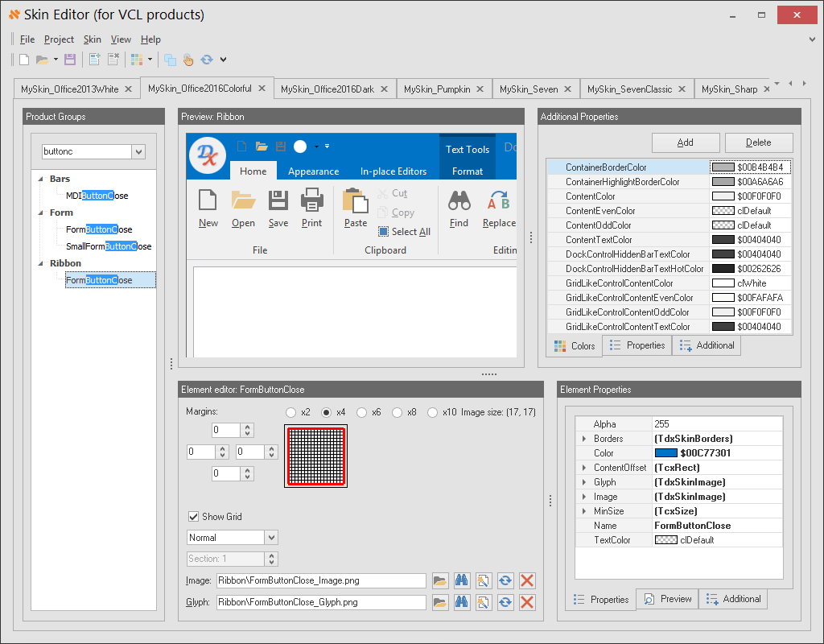Click the ContainerBorderColor color swatch
This screenshot has height=644, width=824.
[x=723, y=167]
